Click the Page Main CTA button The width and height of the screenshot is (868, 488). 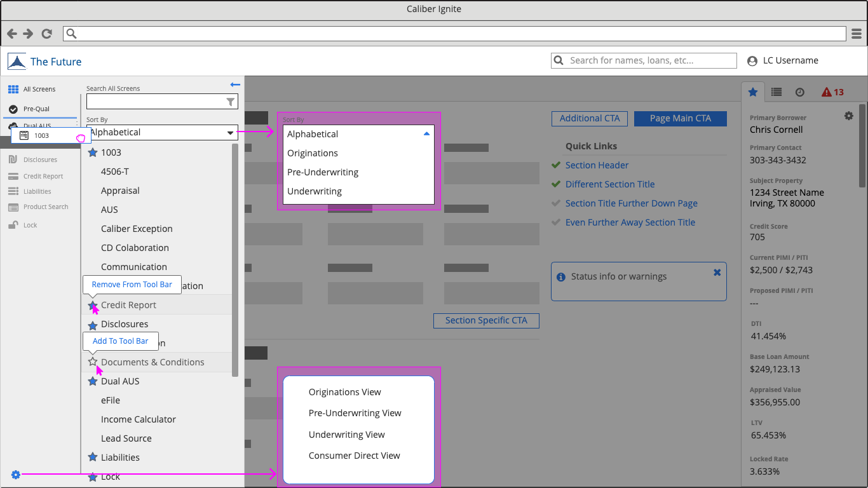click(680, 118)
